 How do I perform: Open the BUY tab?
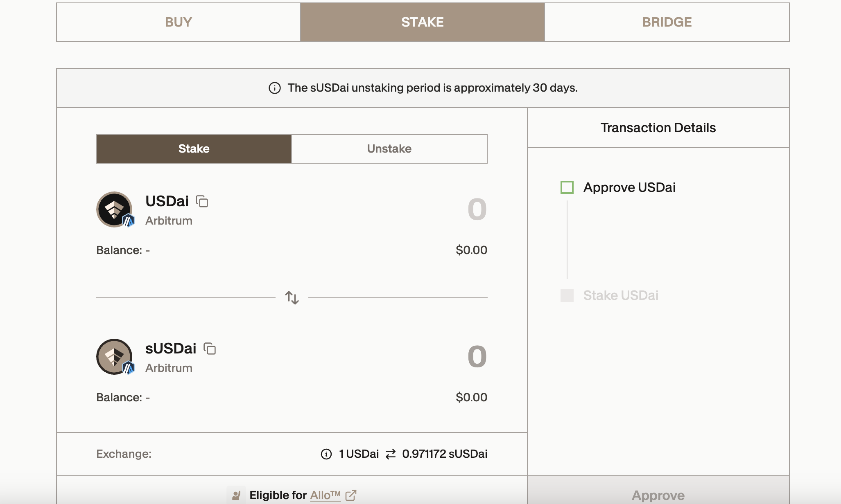pos(178,22)
